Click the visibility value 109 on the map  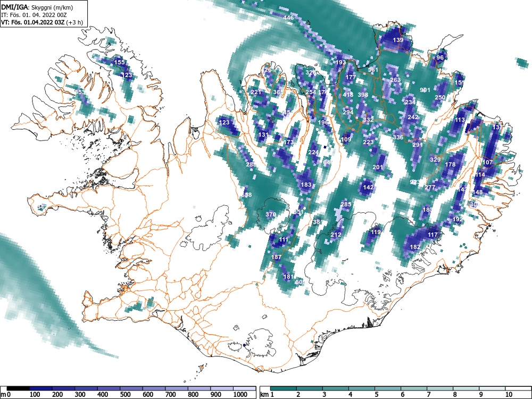coord(346,139)
